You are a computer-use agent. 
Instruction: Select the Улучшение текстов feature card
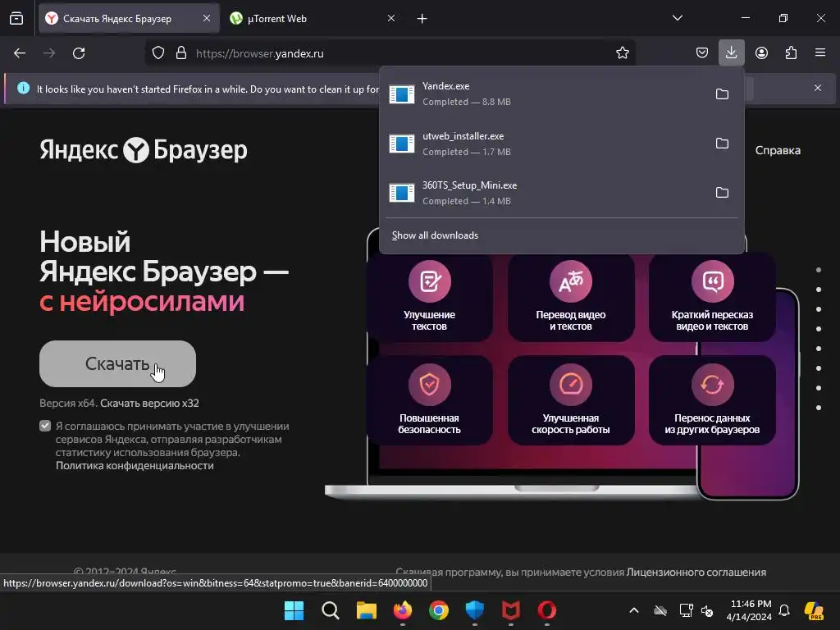429,297
